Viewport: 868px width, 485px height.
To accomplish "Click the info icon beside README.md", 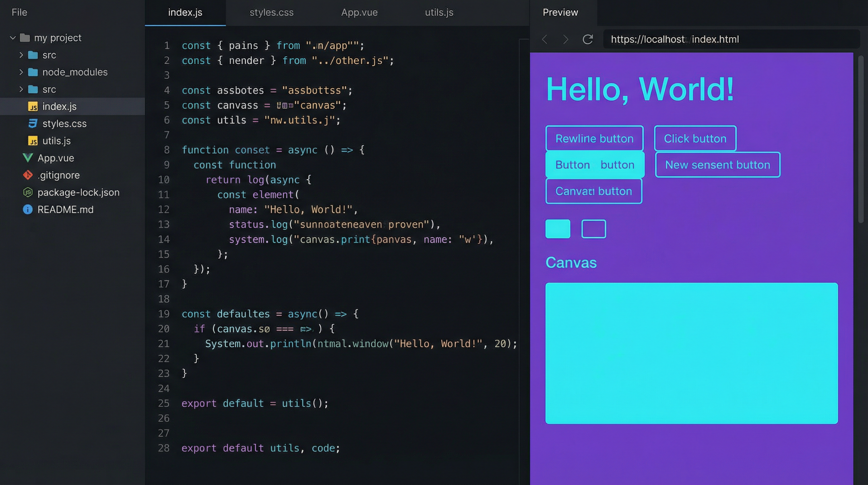I will [x=28, y=209].
